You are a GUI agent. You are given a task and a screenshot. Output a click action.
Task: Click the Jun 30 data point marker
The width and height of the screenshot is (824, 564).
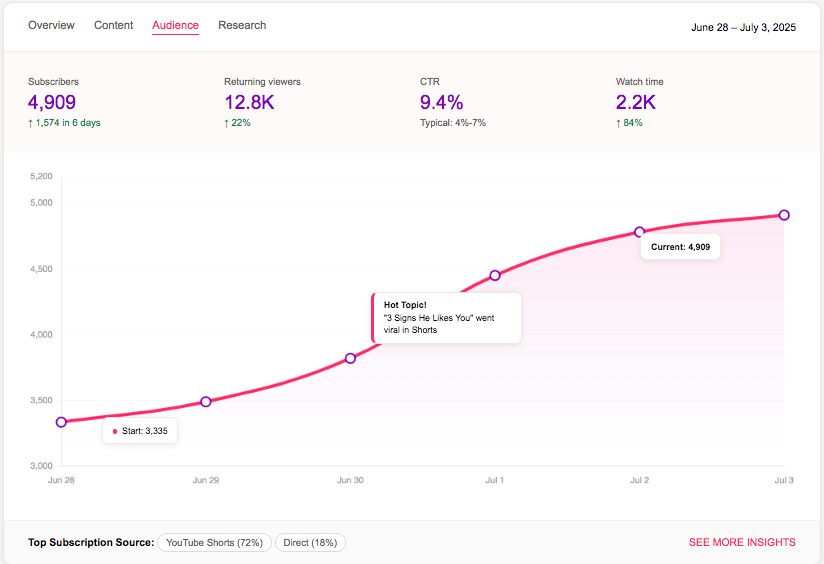click(x=350, y=358)
